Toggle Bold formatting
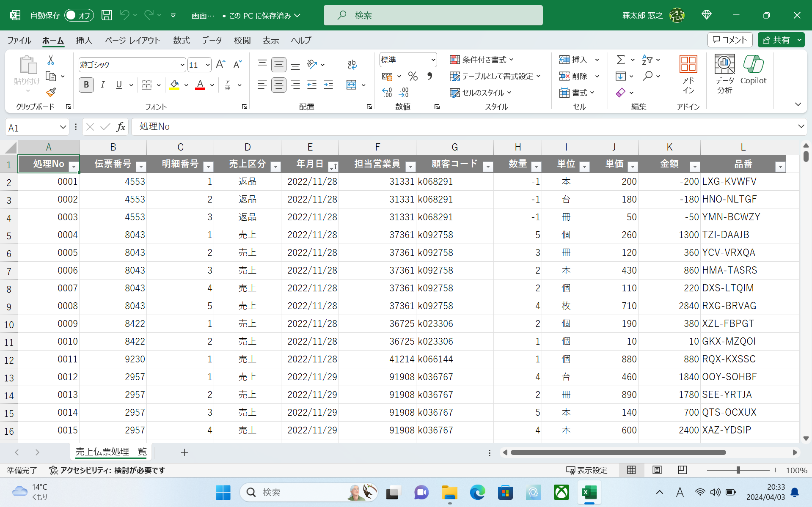Viewport: 812px width, 507px height. (86, 85)
